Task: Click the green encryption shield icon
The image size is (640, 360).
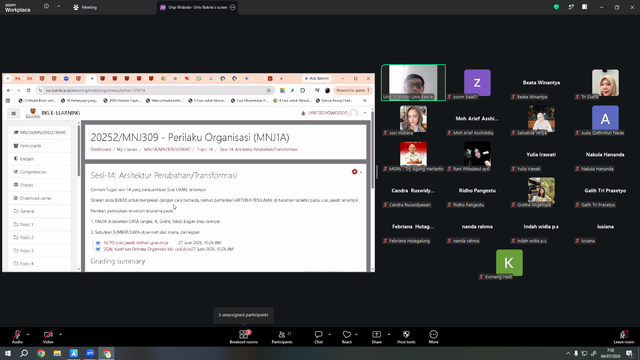Action: point(556,7)
